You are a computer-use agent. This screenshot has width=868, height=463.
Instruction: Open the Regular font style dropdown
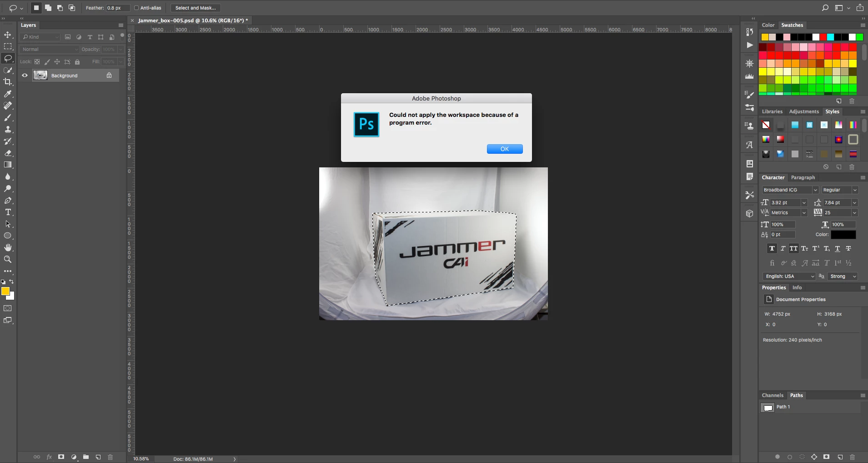(840, 190)
